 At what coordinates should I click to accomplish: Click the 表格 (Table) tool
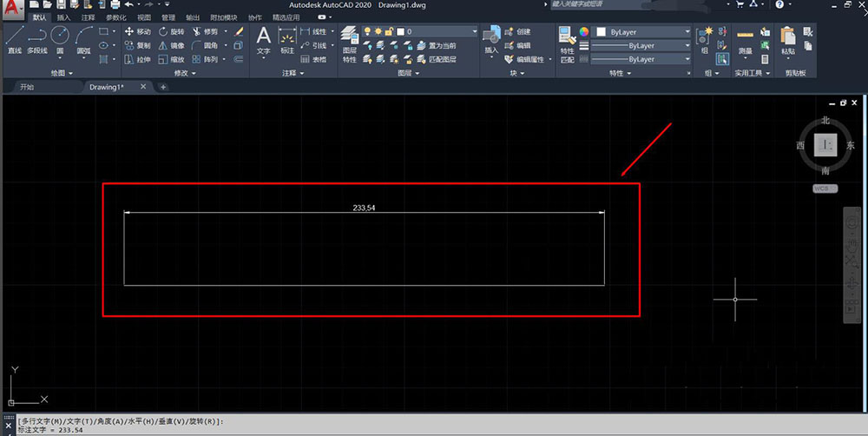pos(314,59)
